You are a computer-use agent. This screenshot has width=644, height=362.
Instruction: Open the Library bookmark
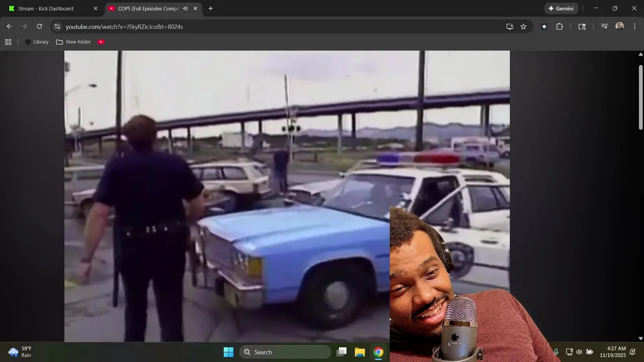click(37, 42)
